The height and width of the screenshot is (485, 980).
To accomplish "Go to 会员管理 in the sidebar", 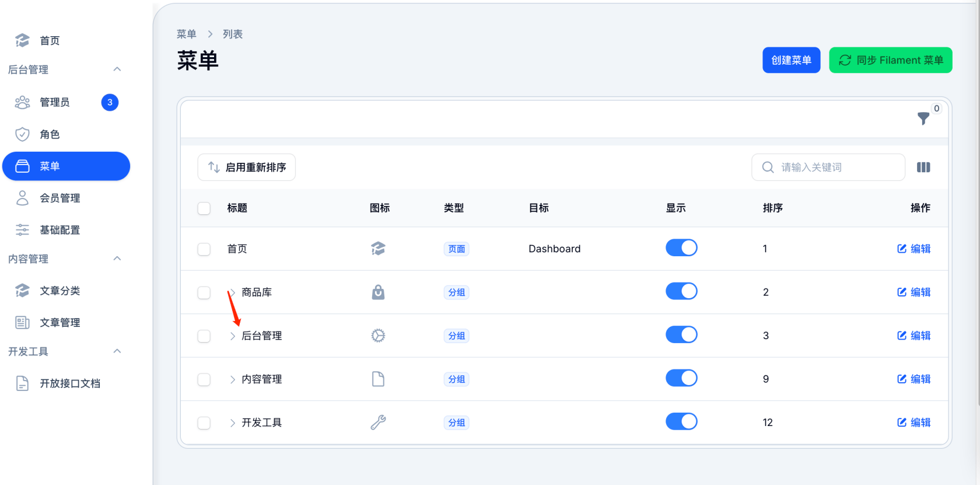I will coord(60,198).
